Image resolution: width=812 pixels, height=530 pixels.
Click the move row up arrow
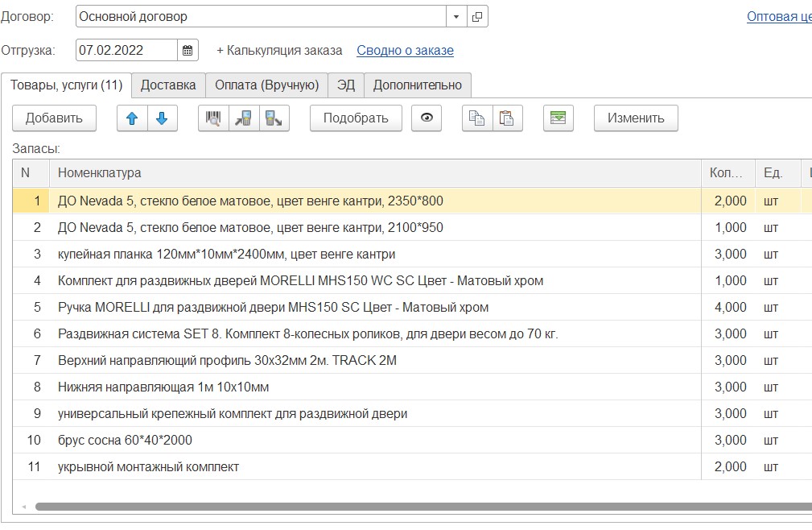coord(132,118)
